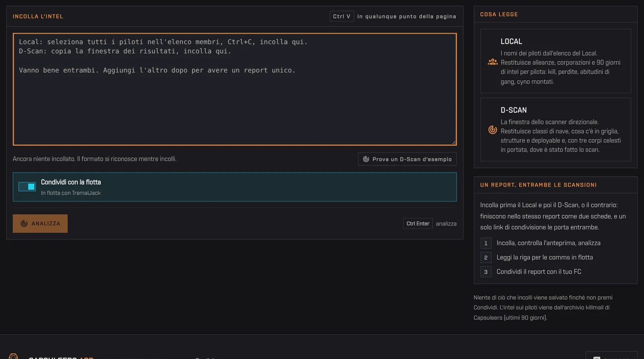Click the "UN REPORT, ENTRAMBE LE SCANSIONI" heading

(539, 185)
